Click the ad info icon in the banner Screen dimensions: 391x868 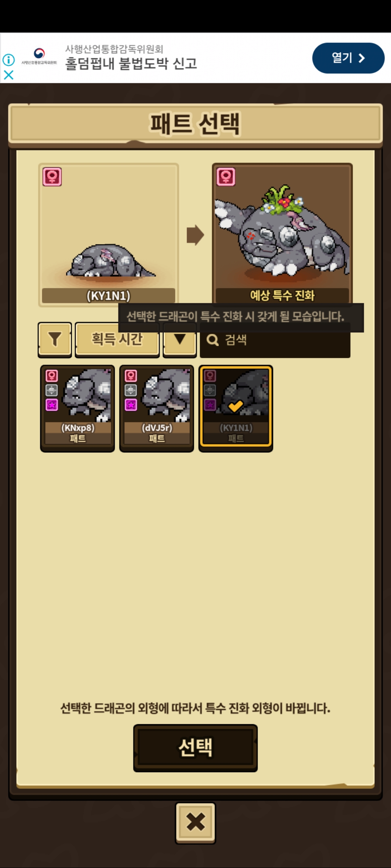point(9,60)
